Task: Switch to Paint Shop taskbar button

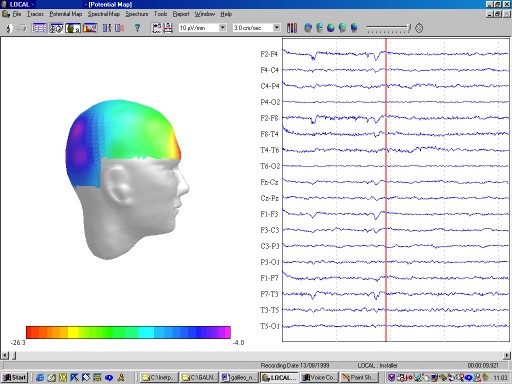Action: pyautogui.click(x=359, y=377)
